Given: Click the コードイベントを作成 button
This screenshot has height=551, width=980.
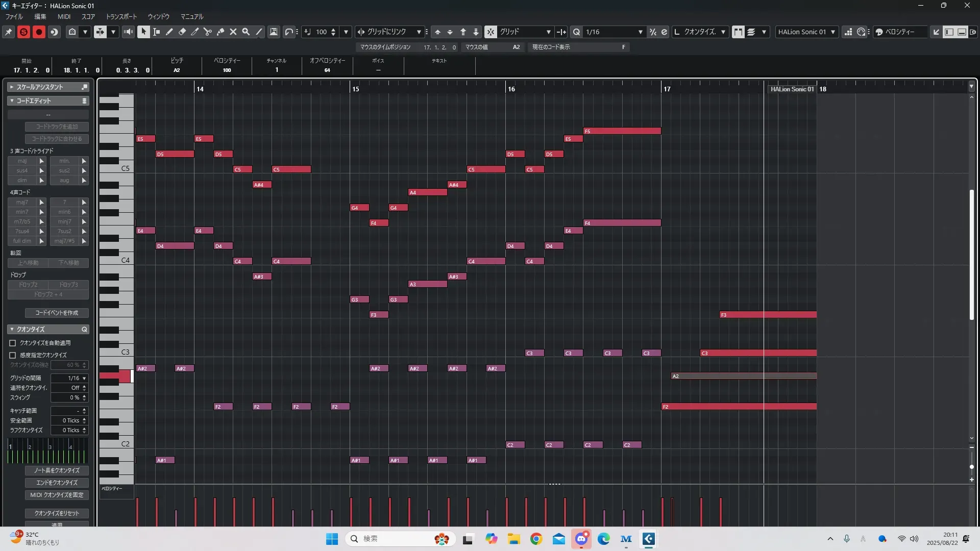Looking at the screenshot, I should click(57, 313).
